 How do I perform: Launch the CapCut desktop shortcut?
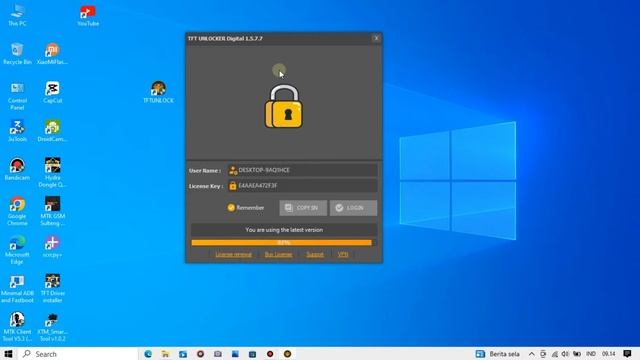pos(52,93)
